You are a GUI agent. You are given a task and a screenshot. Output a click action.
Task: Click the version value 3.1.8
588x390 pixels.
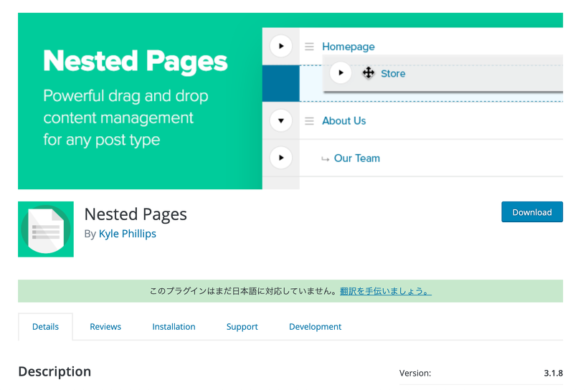(x=553, y=373)
